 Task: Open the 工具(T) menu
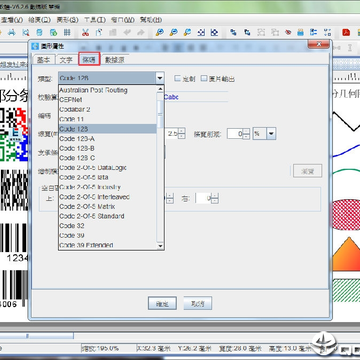point(95,20)
